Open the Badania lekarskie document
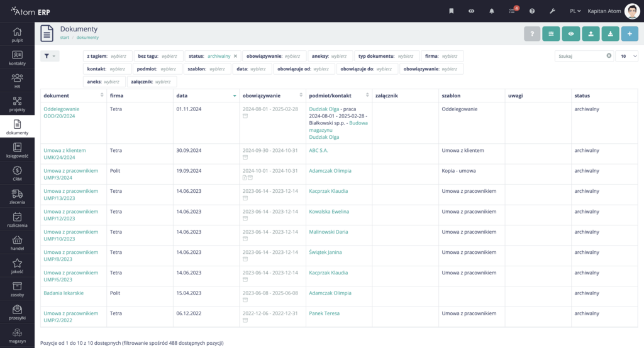644x348 pixels. 64,293
